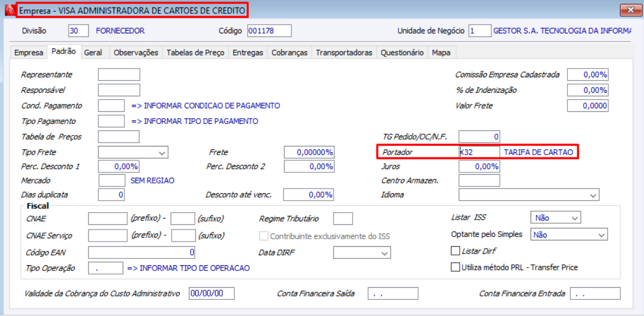Open the Tabelas de Preço tab

pos(195,52)
